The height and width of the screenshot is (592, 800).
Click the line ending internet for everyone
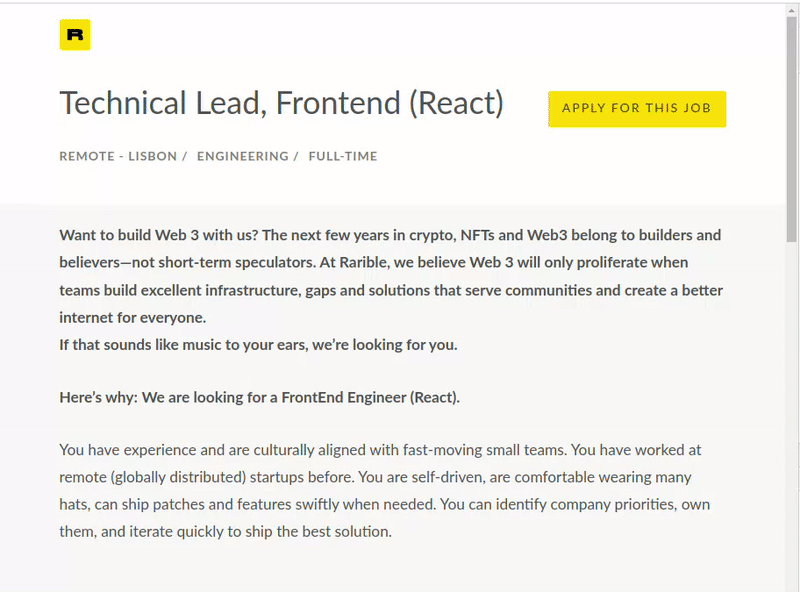pyautogui.click(x=133, y=317)
